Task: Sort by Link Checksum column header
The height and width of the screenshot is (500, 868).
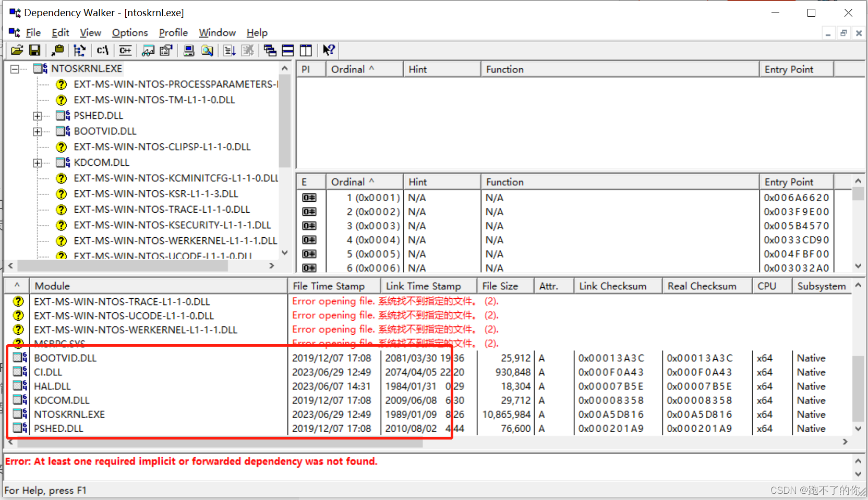Action: pyautogui.click(x=618, y=286)
